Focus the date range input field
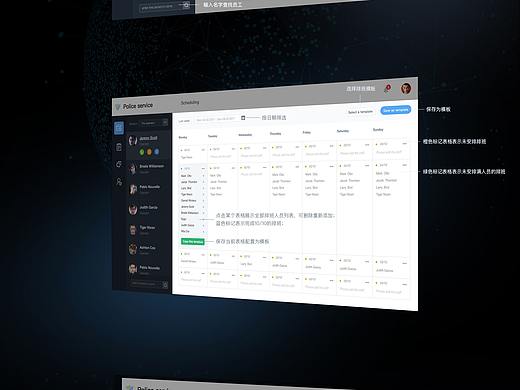This screenshot has height=390, width=520. (217, 119)
